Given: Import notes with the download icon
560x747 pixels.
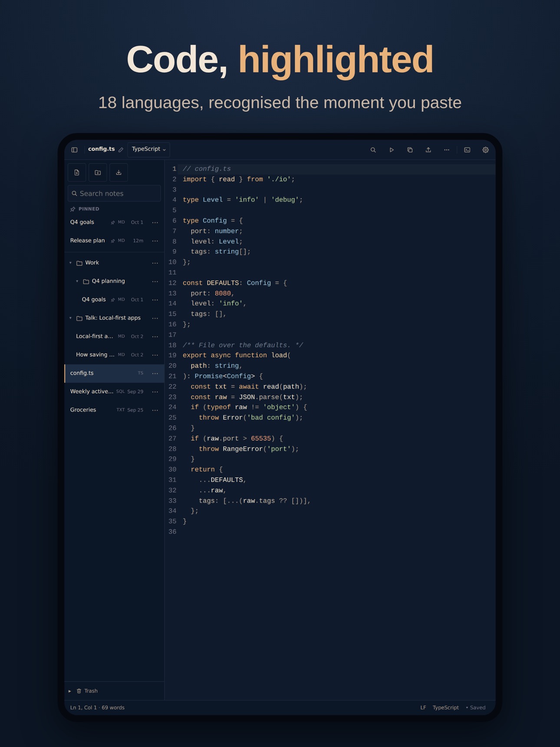Looking at the screenshot, I should 119,172.
